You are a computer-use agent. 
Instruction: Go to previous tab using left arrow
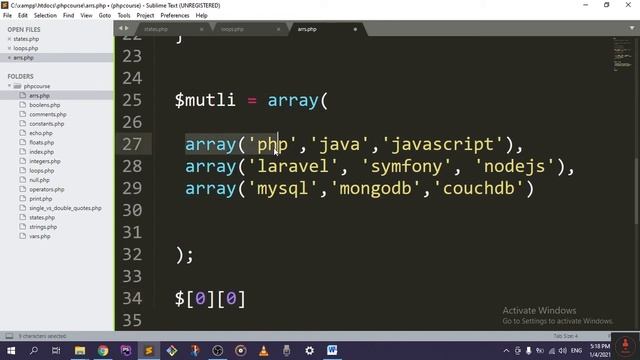pos(121,28)
